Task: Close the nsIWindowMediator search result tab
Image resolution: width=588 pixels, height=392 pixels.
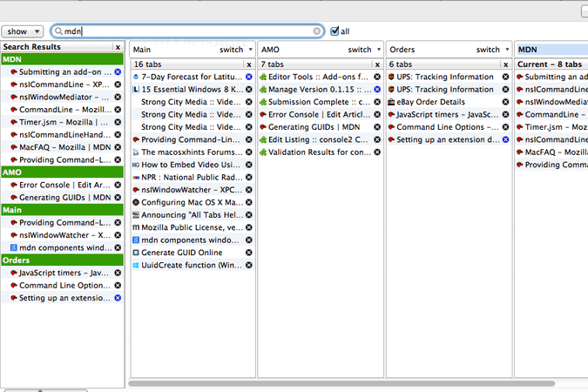Action: tap(118, 97)
